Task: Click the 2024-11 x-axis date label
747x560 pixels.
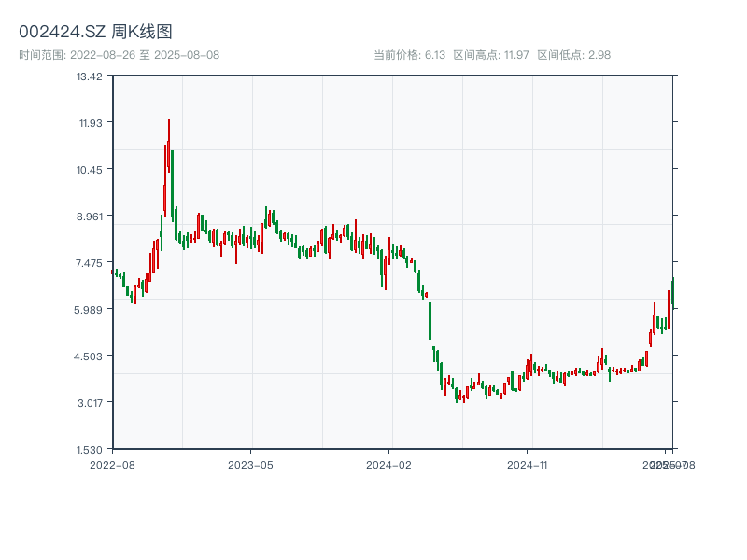Action: (x=528, y=464)
